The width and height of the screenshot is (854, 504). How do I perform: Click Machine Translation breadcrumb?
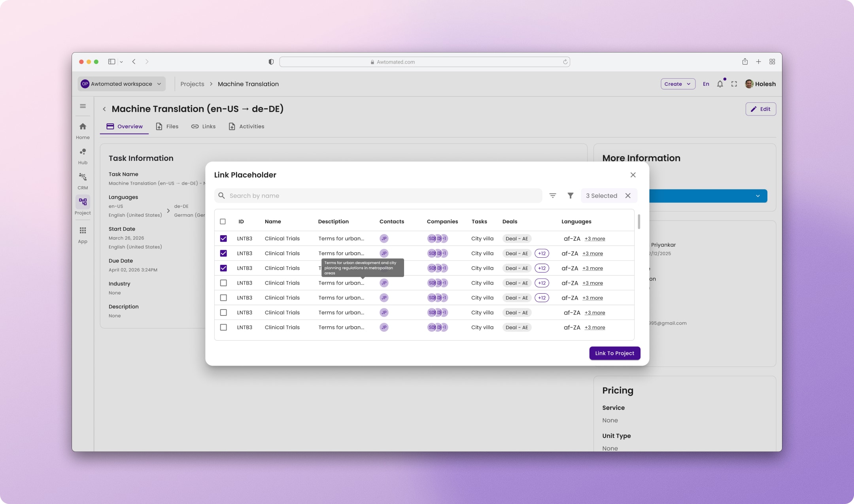click(x=248, y=84)
